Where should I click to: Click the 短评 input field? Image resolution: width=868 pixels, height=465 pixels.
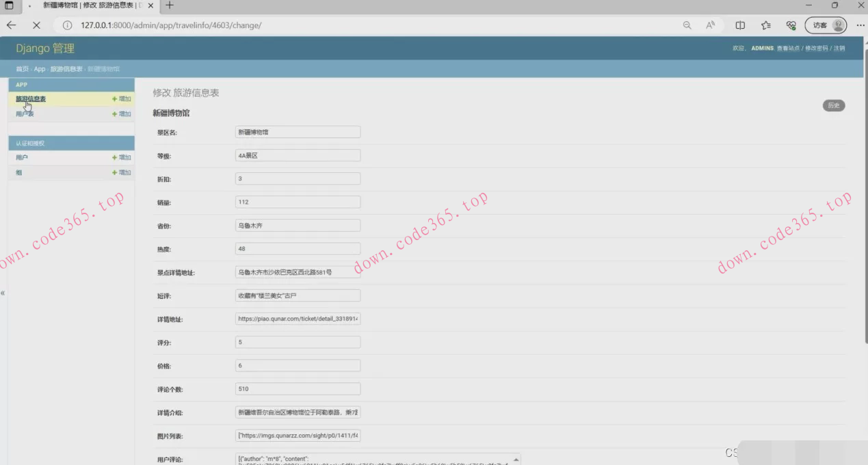298,295
